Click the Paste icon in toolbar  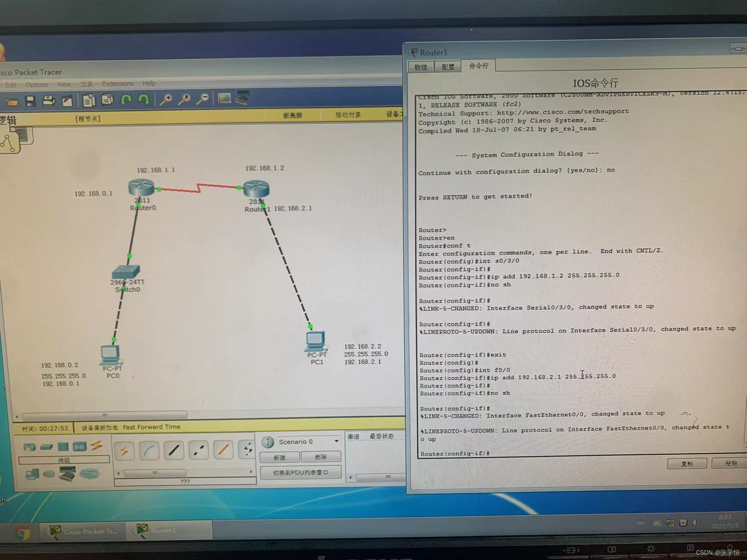coord(107,100)
